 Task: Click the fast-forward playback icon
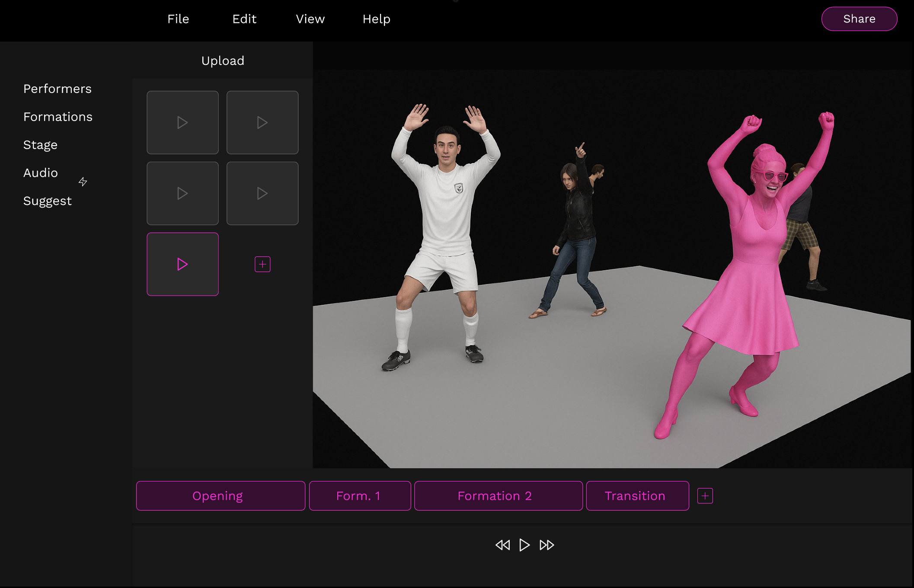[547, 545]
